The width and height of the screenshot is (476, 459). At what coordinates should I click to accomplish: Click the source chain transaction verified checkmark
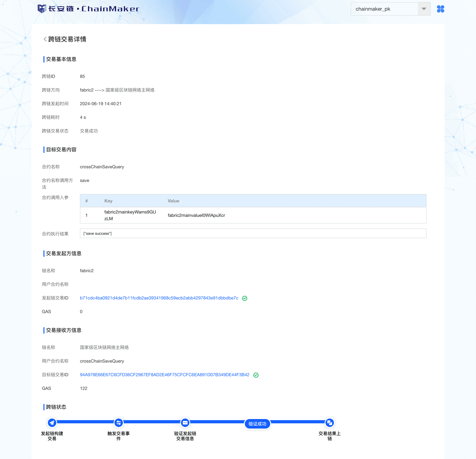[245, 298]
